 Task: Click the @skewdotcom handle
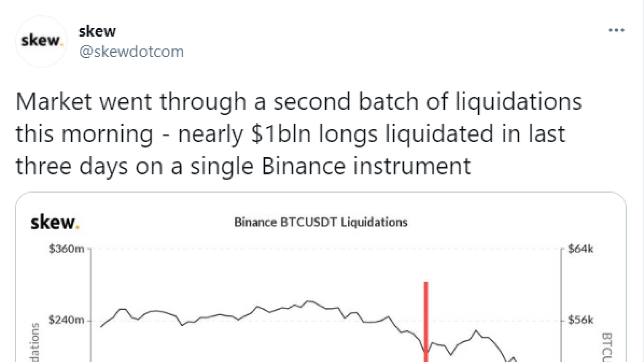click(131, 52)
